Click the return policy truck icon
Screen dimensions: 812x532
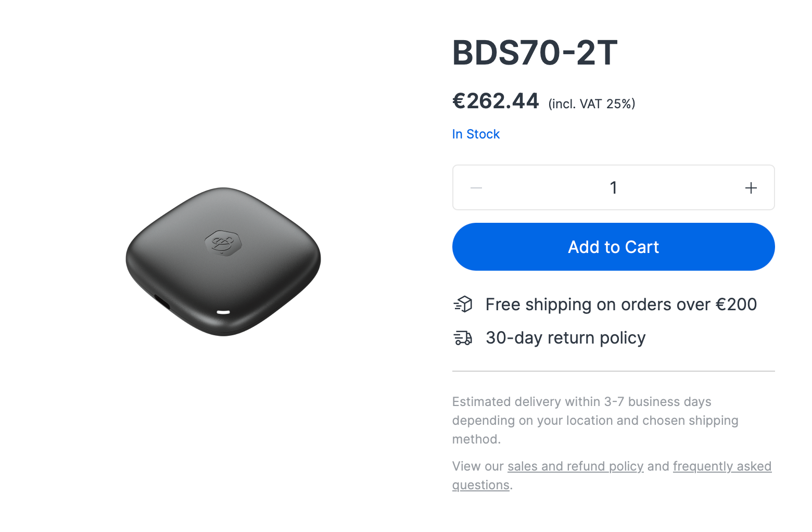click(x=463, y=338)
